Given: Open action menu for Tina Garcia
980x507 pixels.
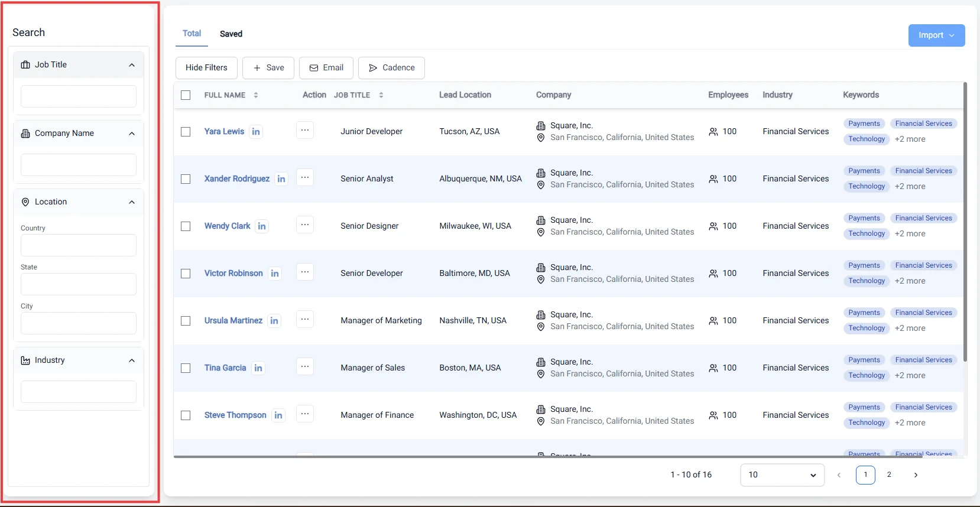Looking at the screenshot, I should [x=305, y=366].
